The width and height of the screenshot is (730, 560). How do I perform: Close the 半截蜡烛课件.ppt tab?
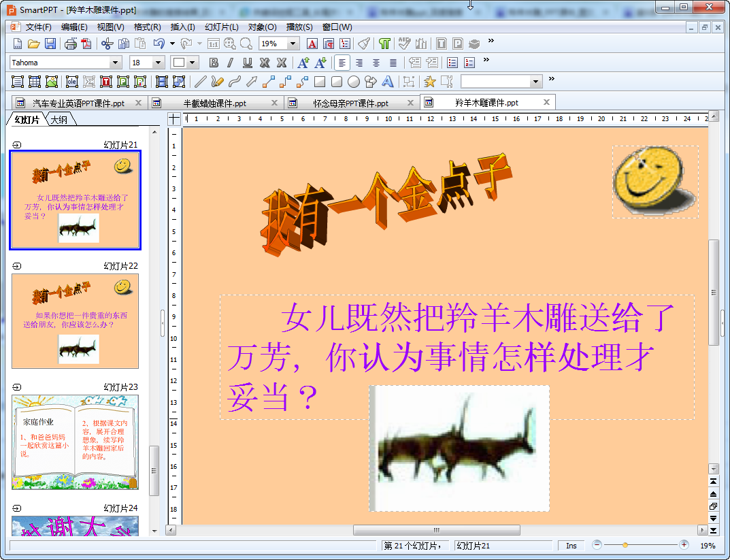[274, 103]
